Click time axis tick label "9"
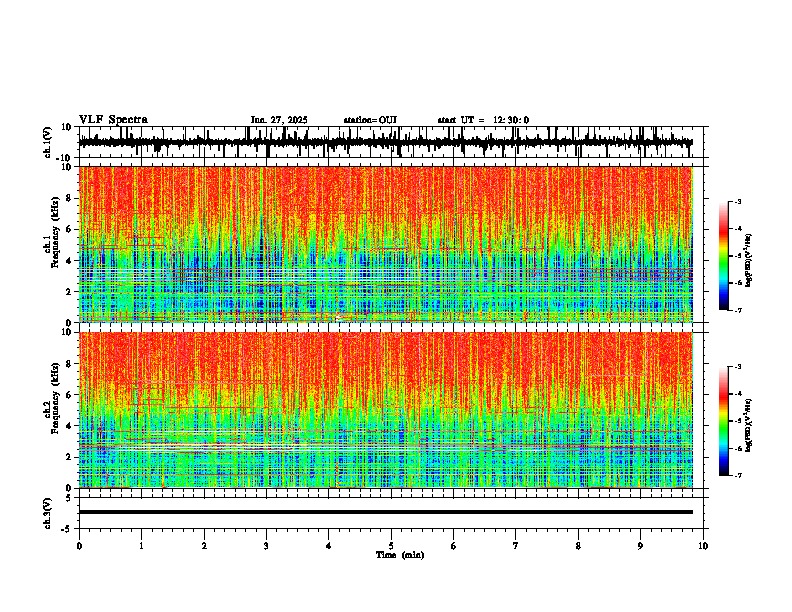 tap(640, 546)
